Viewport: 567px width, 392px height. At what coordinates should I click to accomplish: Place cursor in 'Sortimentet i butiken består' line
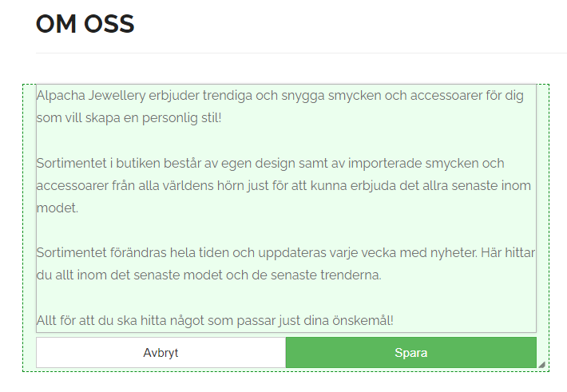pos(270,163)
